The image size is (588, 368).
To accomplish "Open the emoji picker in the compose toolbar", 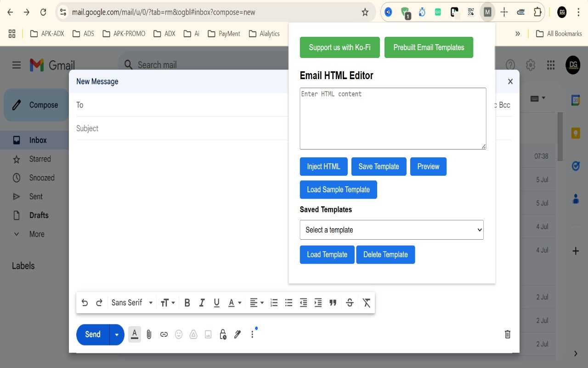I will [x=178, y=334].
